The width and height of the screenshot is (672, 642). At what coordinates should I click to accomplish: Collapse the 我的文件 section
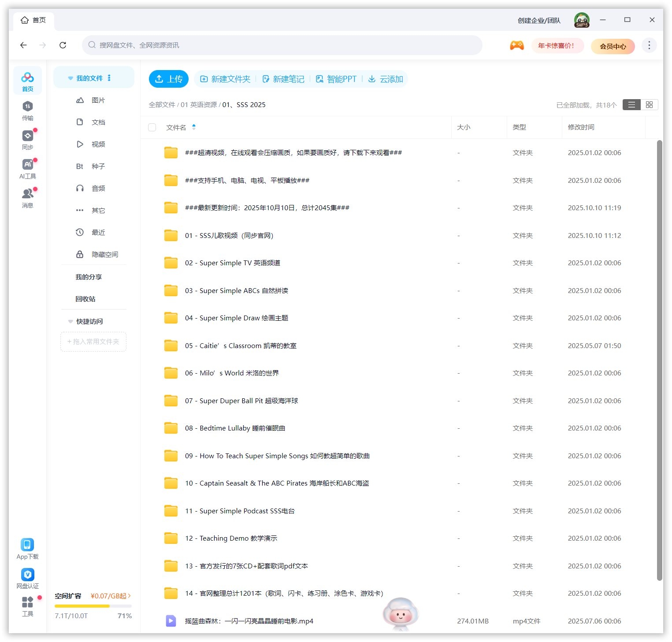coord(71,78)
